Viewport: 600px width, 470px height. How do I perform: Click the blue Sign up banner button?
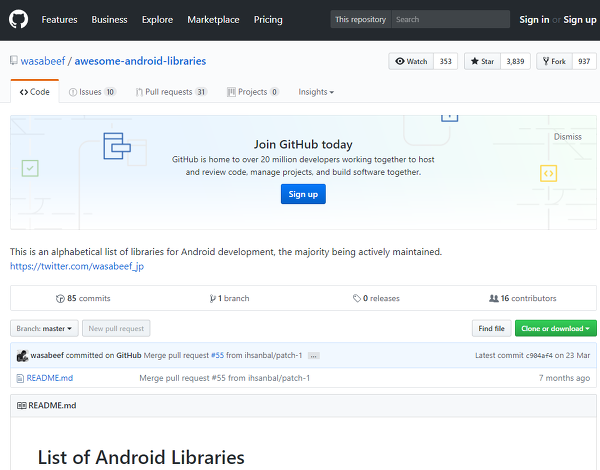tap(303, 194)
